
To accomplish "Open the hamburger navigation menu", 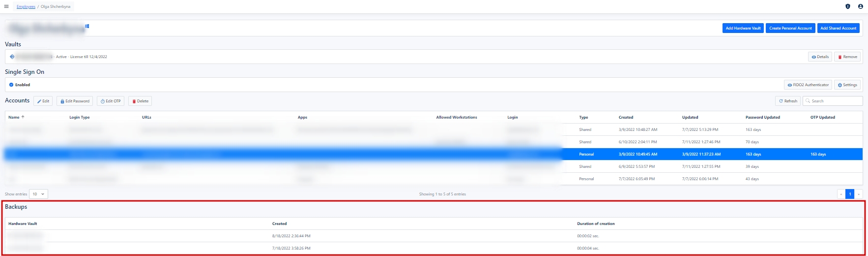I will click(6, 6).
